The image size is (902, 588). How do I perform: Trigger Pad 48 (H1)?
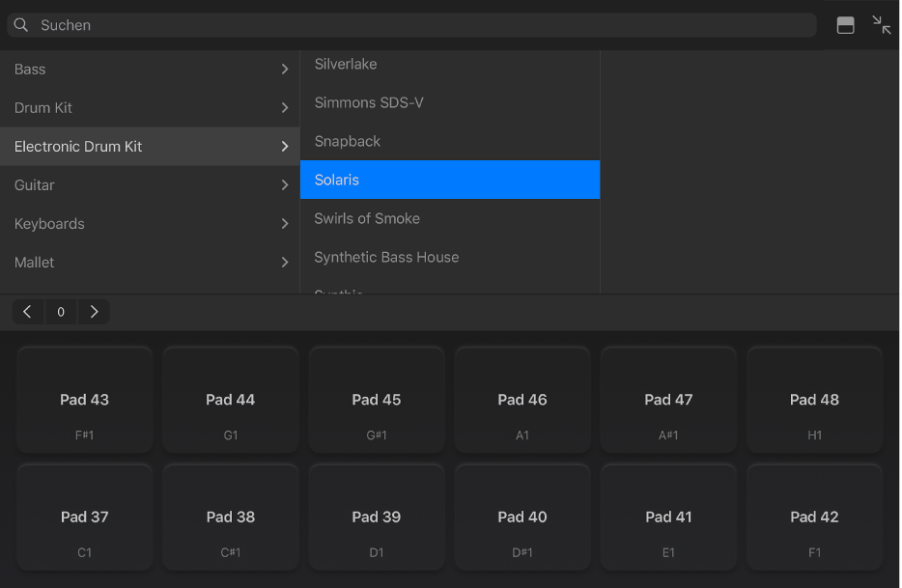click(x=814, y=399)
